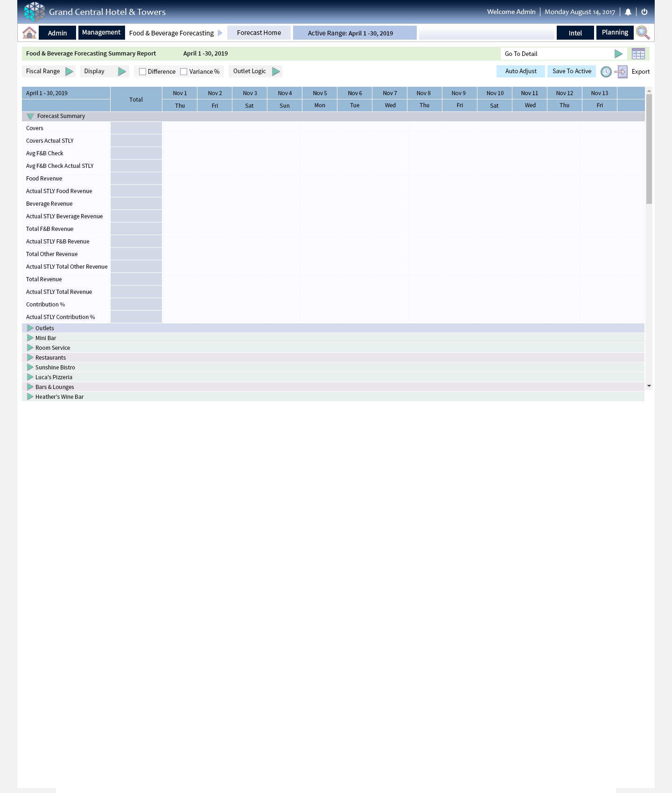Viewport: 672px width, 793px height.
Task: Open the Management menu tab
Action: 101,33
